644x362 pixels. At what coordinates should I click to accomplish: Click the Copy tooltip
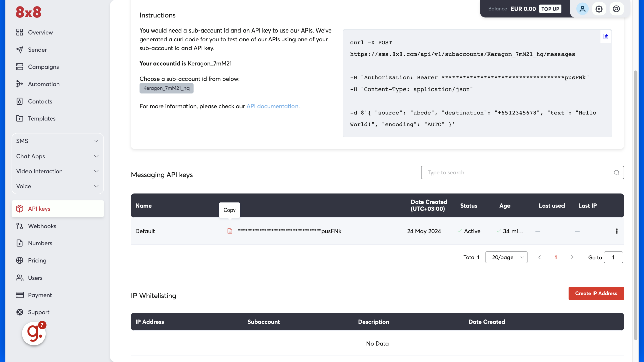tap(230, 210)
